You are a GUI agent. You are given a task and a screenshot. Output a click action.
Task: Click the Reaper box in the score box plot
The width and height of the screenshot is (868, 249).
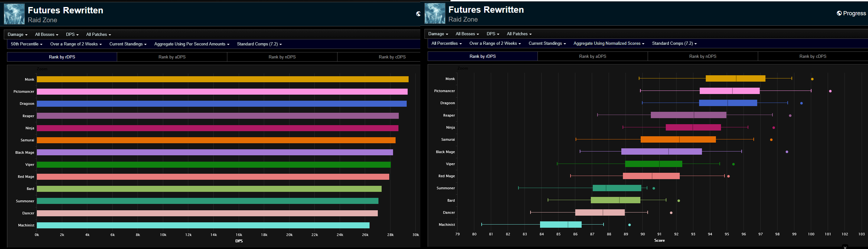(x=689, y=115)
